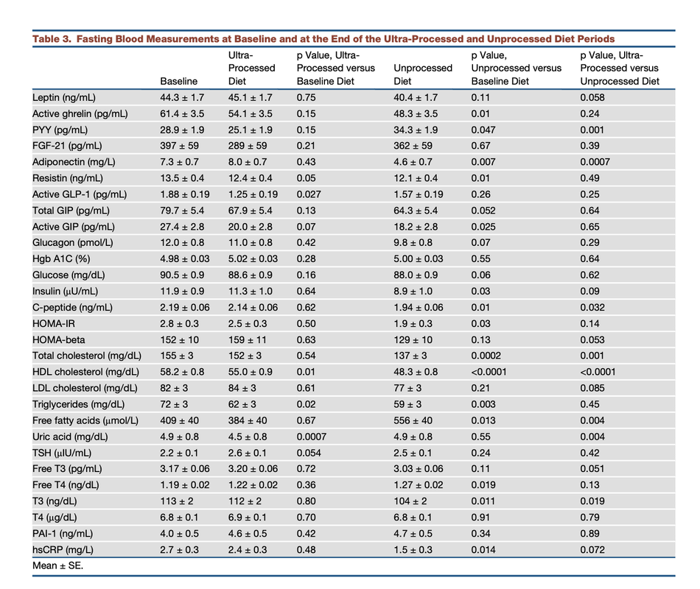Click the 'Adiponectin (mg/L)' row label
This screenshot has width=700, height=589.
(x=74, y=162)
